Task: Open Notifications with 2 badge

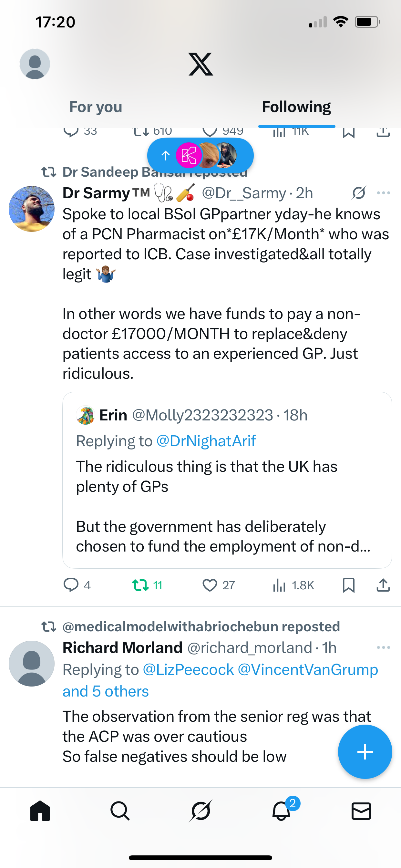Action: click(281, 811)
